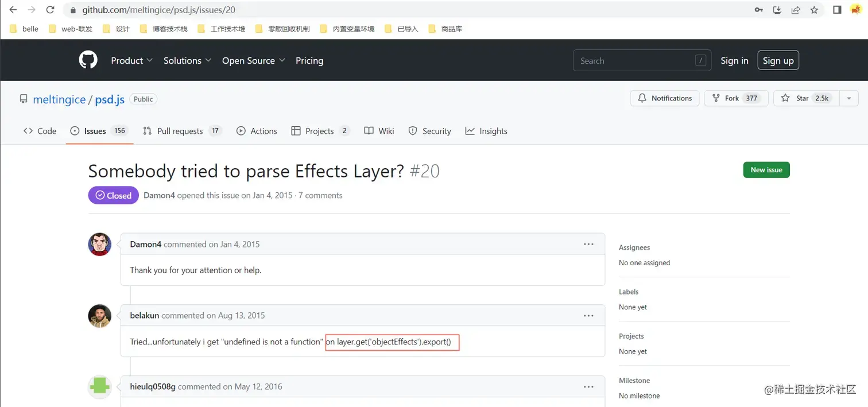Click the 'on Aug 13, 2015' timestamp

236,315
